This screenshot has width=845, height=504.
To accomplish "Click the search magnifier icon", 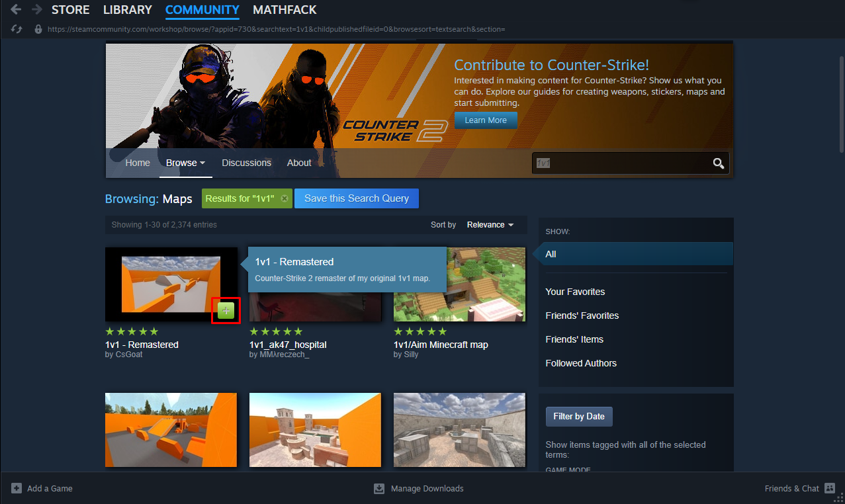I will pyautogui.click(x=718, y=163).
